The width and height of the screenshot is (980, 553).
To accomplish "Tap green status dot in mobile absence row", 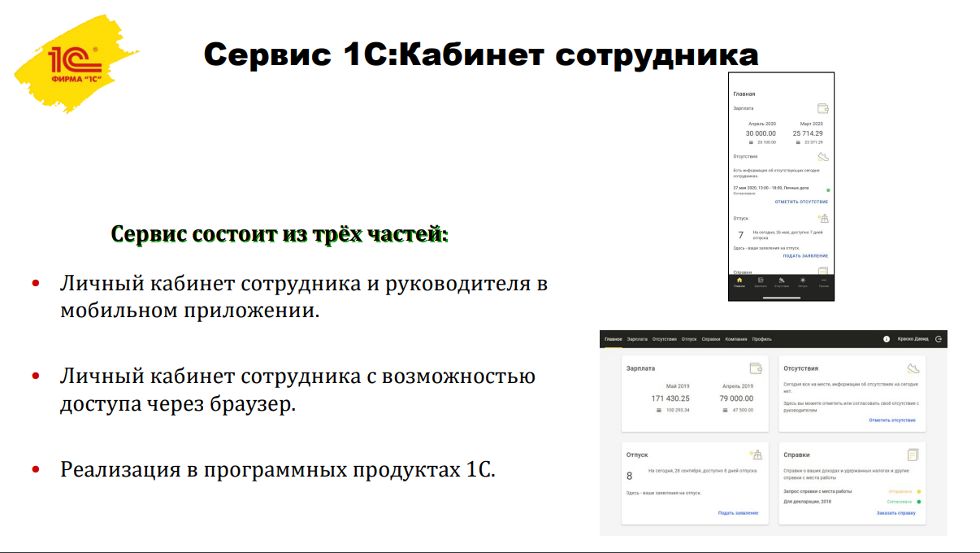I will tap(827, 189).
